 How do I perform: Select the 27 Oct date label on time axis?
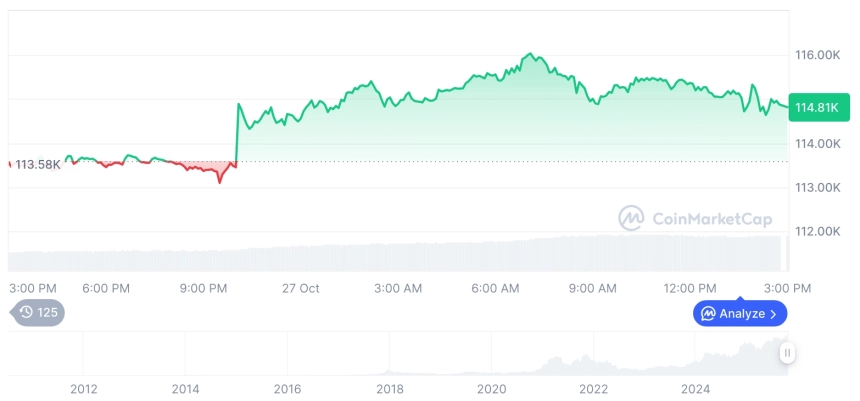(300, 288)
